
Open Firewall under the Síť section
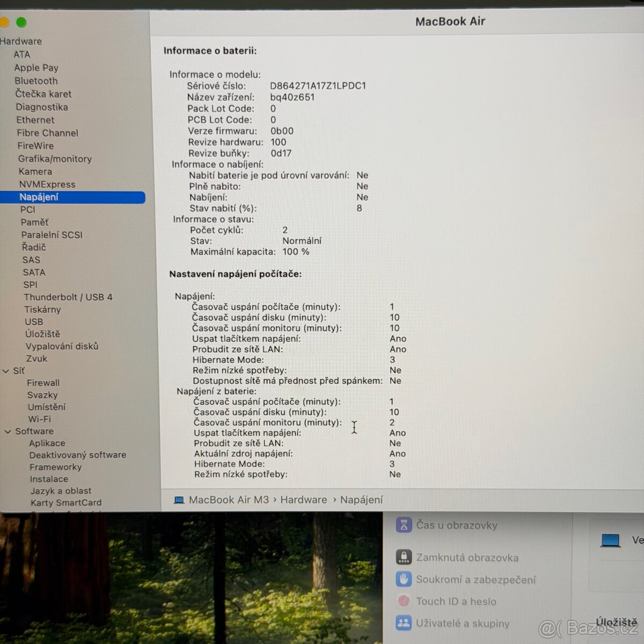pyautogui.click(x=43, y=383)
